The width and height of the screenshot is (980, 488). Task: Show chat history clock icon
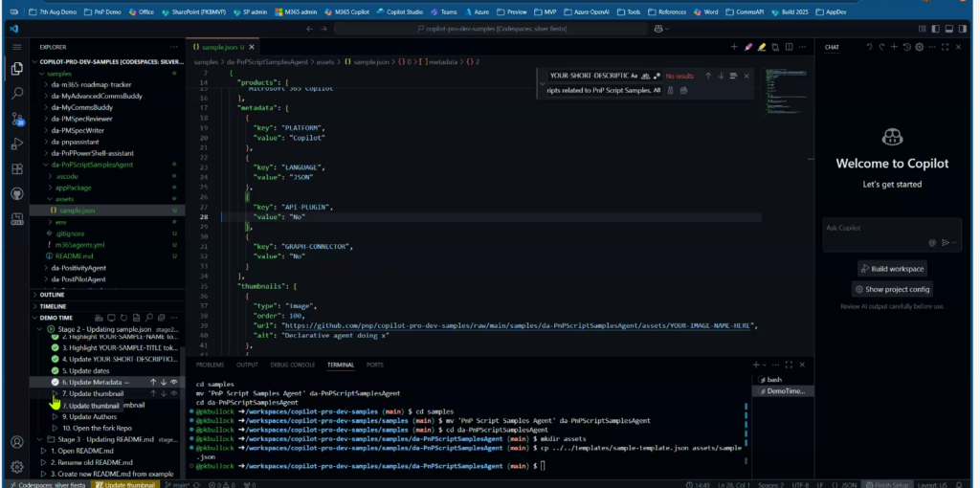tap(906, 47)
